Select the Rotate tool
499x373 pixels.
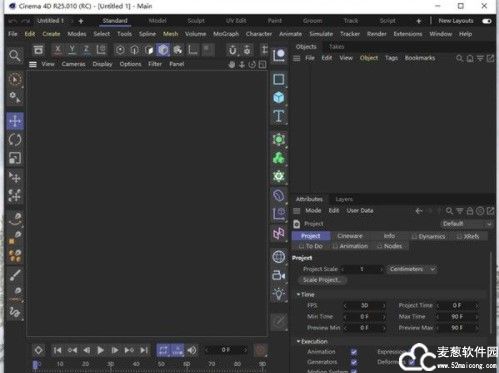click(15, 140)
